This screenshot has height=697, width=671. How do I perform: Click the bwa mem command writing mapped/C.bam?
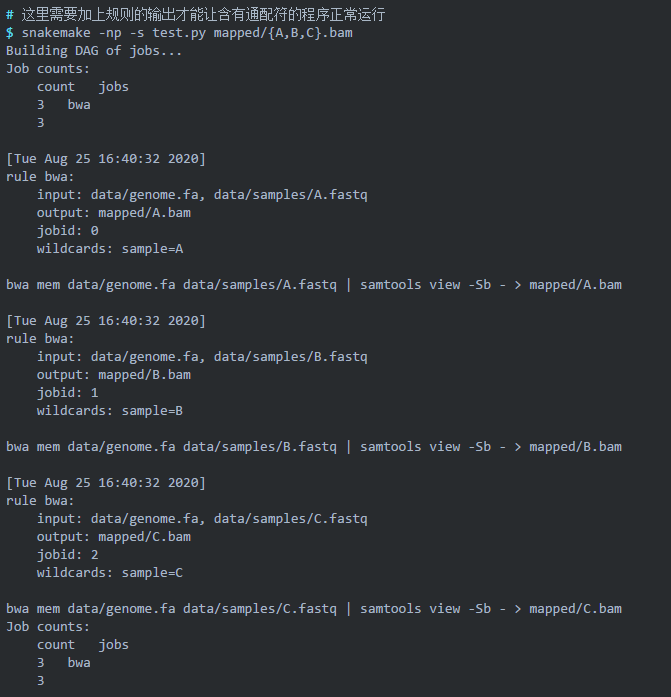point(313,609)
